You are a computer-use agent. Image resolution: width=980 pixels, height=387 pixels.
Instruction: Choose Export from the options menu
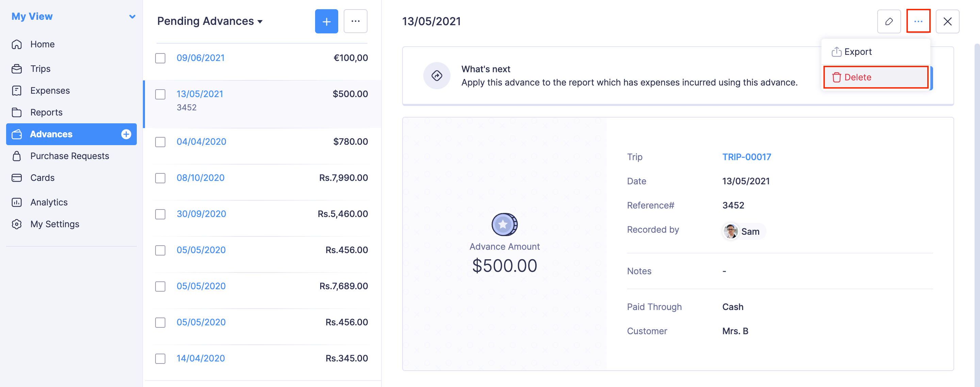(857, 52)
